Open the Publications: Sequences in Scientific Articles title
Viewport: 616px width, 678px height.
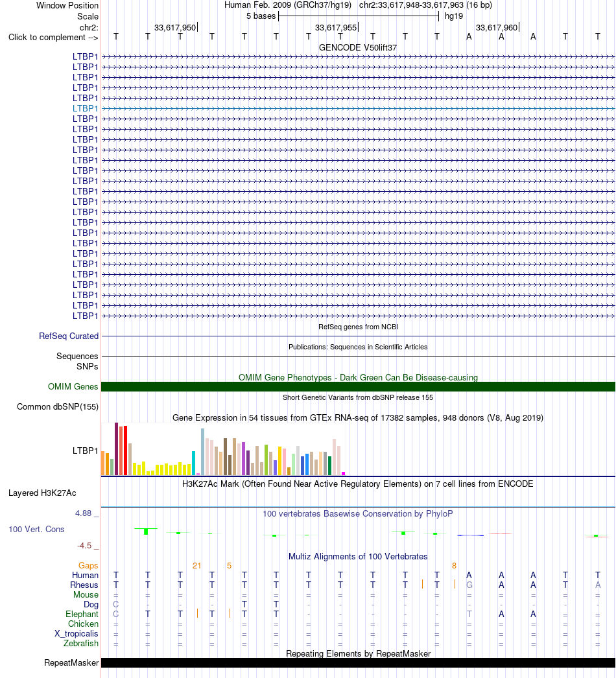pos(358,347)
